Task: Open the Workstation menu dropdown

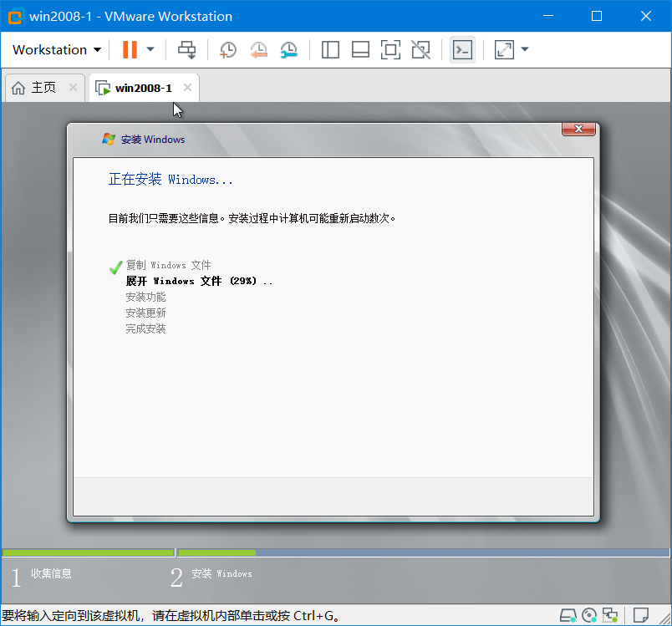Action: click(x=57, y=49)
